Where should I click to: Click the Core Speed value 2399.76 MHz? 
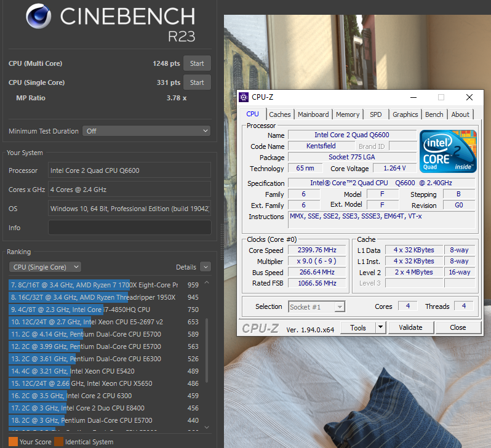(x=317, y=250)
